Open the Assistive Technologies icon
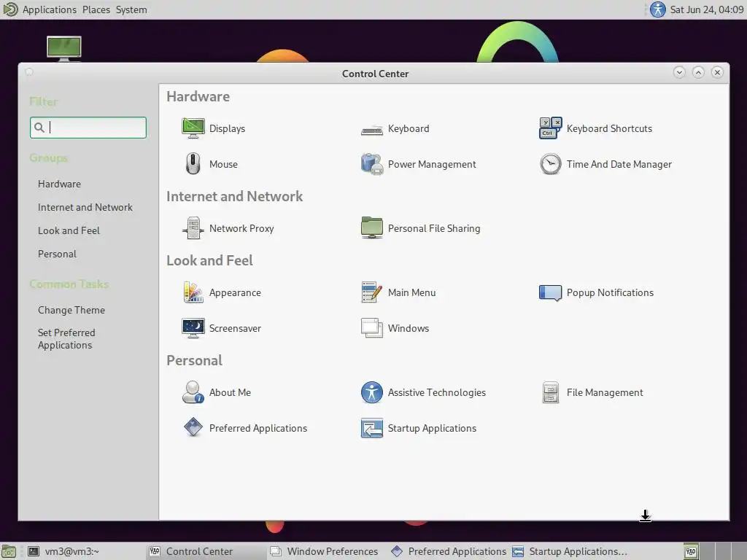The width and height of the screenshot is (747, 560). click(x=371, y=392)
